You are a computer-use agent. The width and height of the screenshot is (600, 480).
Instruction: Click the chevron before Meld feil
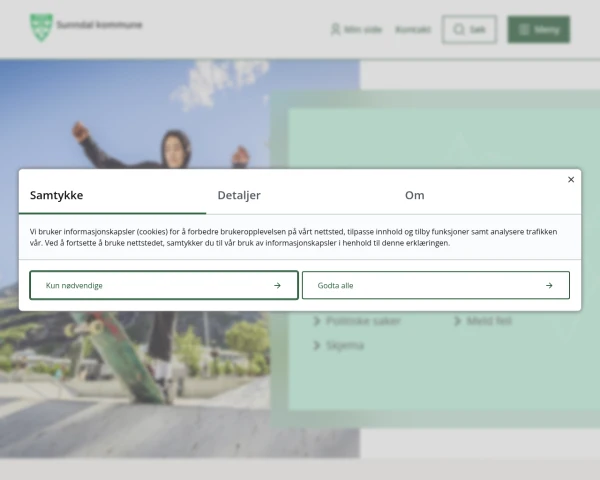[x=457, y=321]
